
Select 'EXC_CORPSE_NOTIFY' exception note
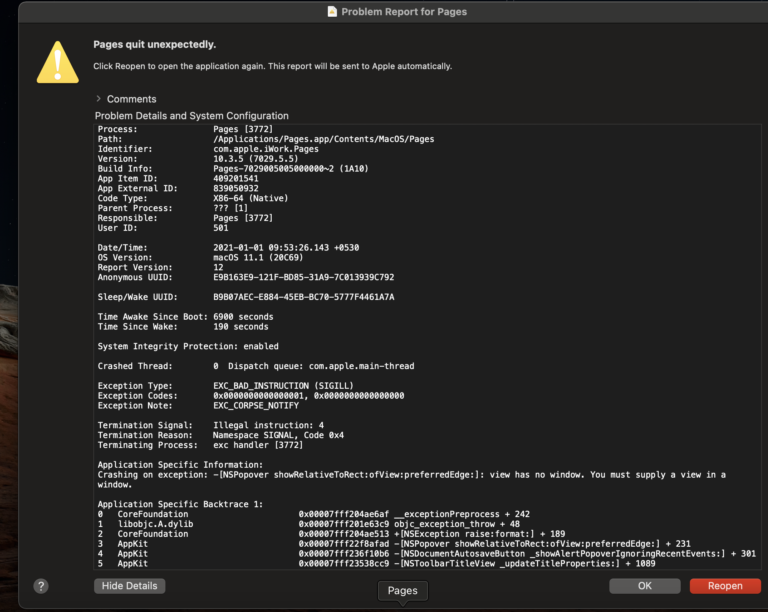pyautogui.click(x=256, y=405)
